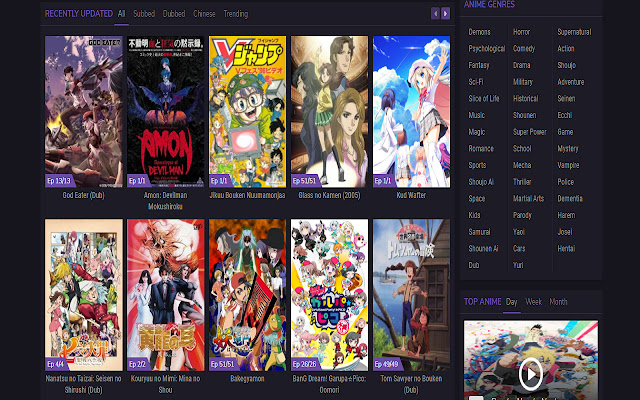The width and height of the screenshot is (640, 400).
Task: Open the Samurai genre
Action: (x=479, y=232)
